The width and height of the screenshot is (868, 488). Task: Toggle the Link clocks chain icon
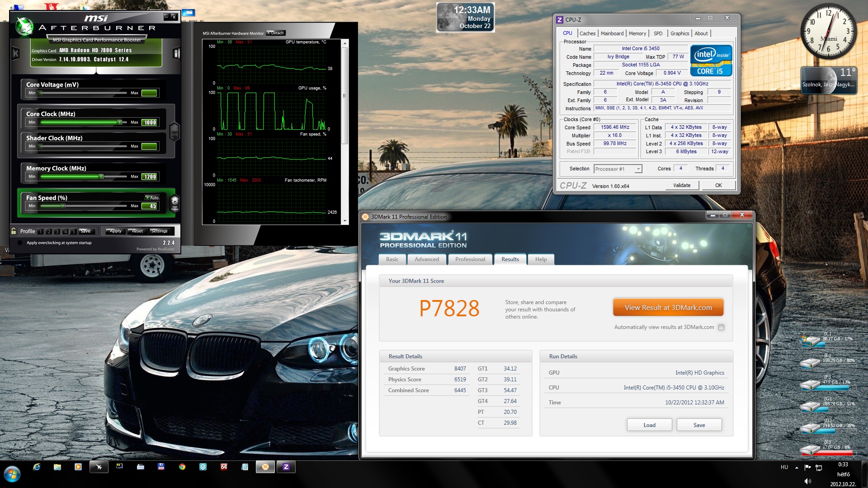click(174, 131)
